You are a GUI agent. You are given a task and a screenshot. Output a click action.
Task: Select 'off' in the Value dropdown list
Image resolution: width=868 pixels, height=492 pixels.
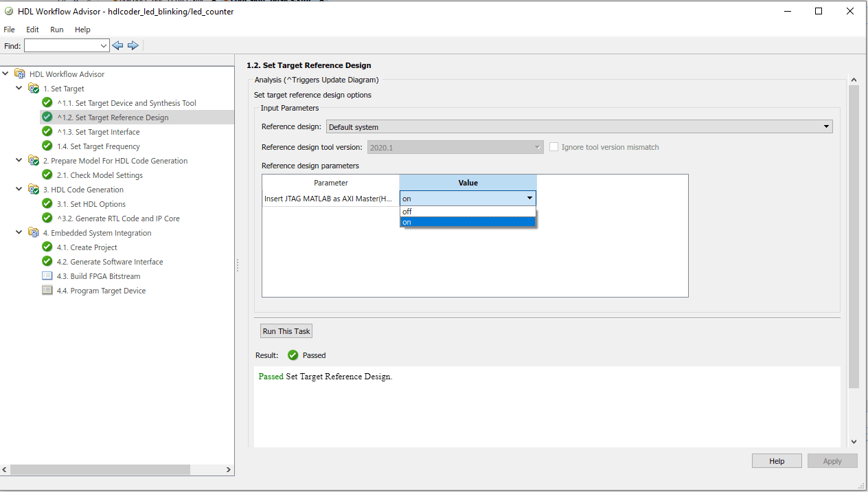tap(467, 212)
